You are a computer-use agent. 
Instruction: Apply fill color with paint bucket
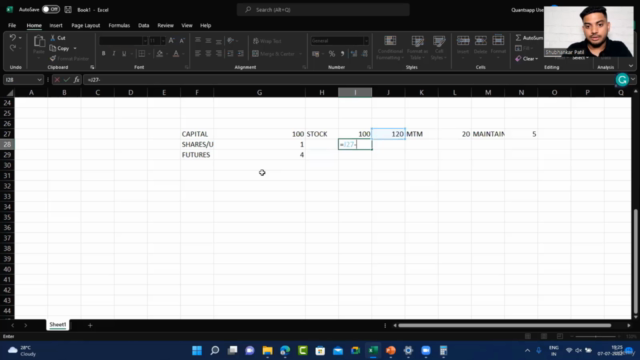click(x=160, y=53)
